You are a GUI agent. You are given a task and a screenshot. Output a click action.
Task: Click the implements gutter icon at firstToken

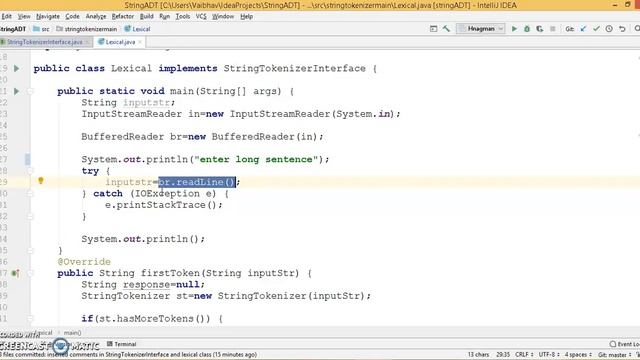[15, 273]
